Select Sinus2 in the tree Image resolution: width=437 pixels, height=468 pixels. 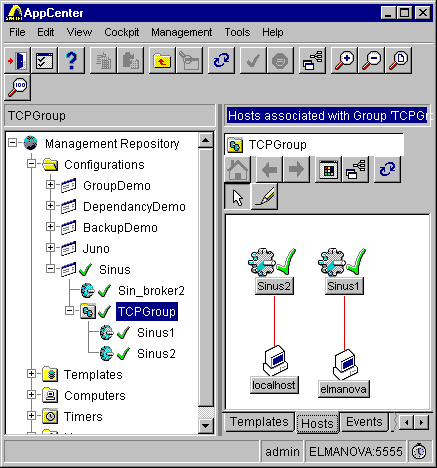(156, 354)
